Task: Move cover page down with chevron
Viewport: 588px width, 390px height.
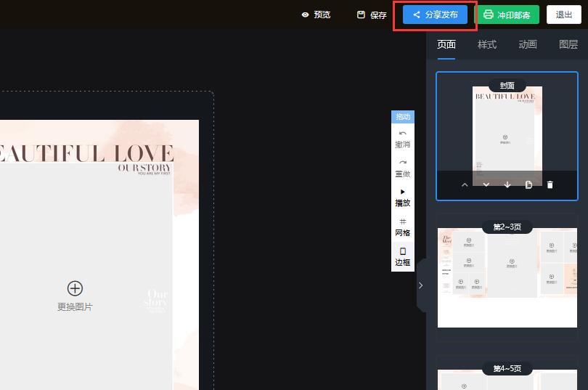Action: point(486,185)
